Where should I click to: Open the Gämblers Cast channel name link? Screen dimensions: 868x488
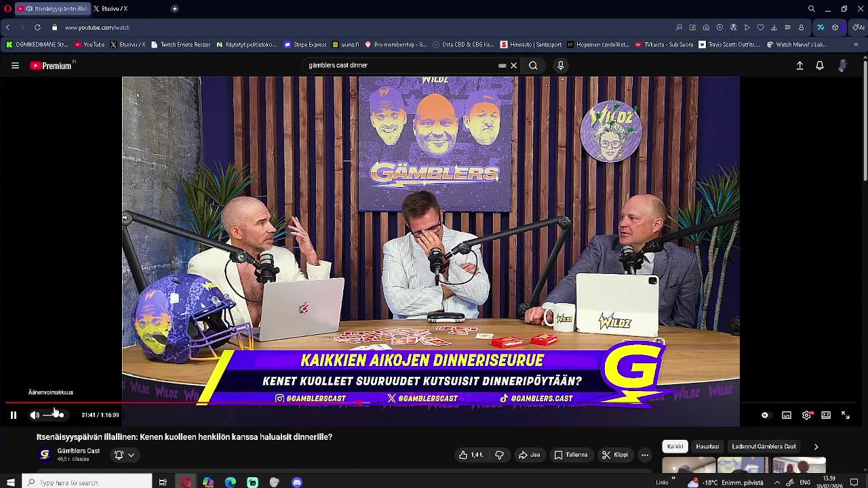[78, 451]
